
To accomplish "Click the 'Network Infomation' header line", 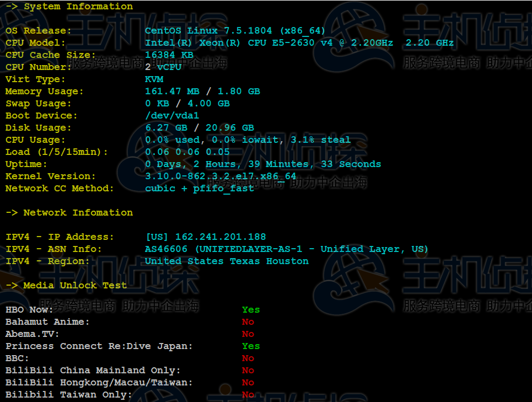I will (x=69, y=213).
